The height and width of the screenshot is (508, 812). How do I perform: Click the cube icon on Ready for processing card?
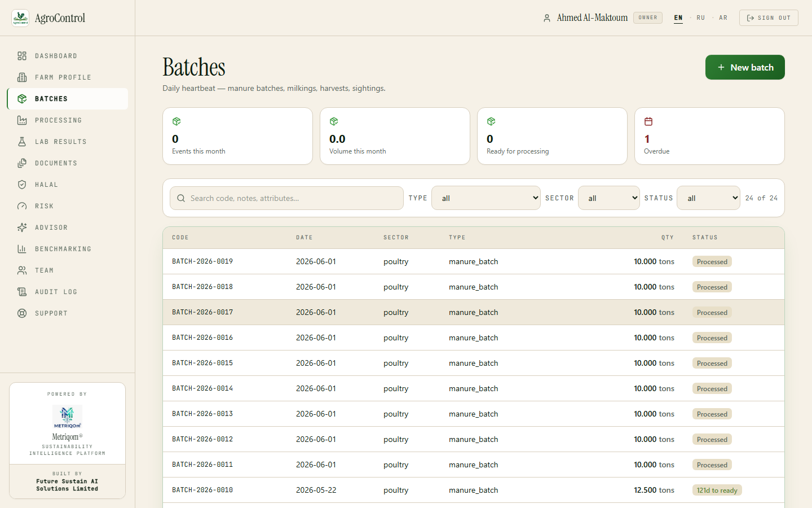491,121
